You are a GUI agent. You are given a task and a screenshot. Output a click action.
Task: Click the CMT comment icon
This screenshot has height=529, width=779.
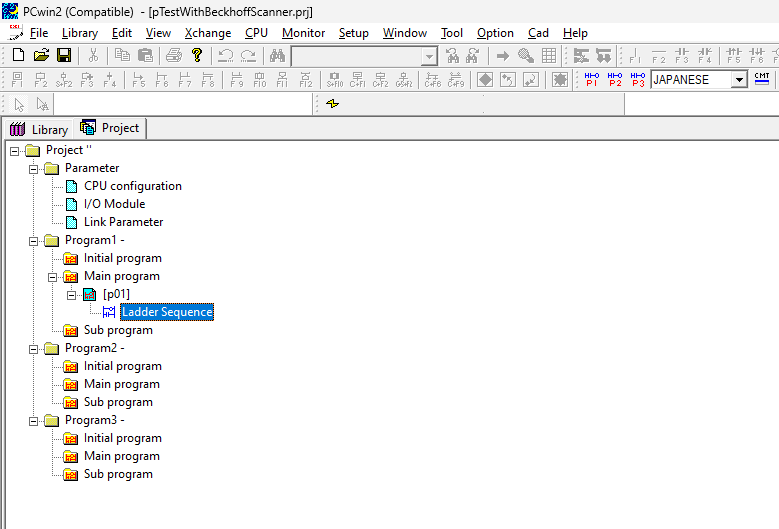(x=762, y=79)
